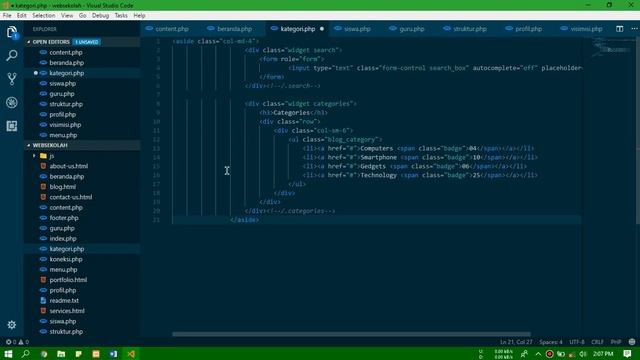640x360 pixels.
Task: Open the Selection menu
Action: tap(44, 16)
